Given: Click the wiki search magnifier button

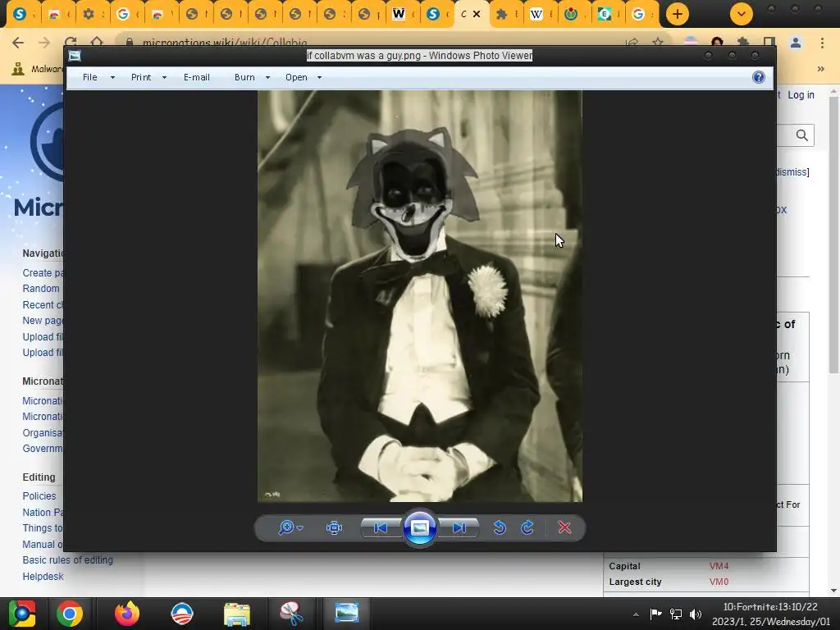Looking at the screenshot, I should point(802,135).
